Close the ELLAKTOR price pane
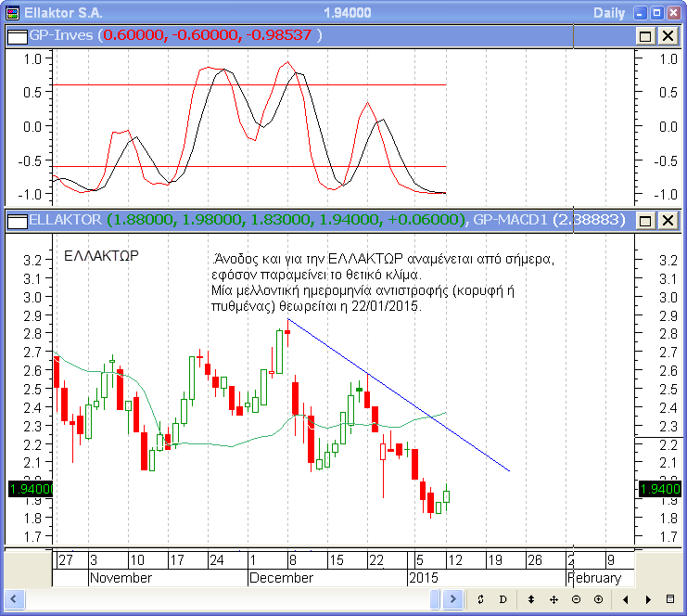Image resolution: width=687 pixels, height=616 pixels. (x=668, y=220)
